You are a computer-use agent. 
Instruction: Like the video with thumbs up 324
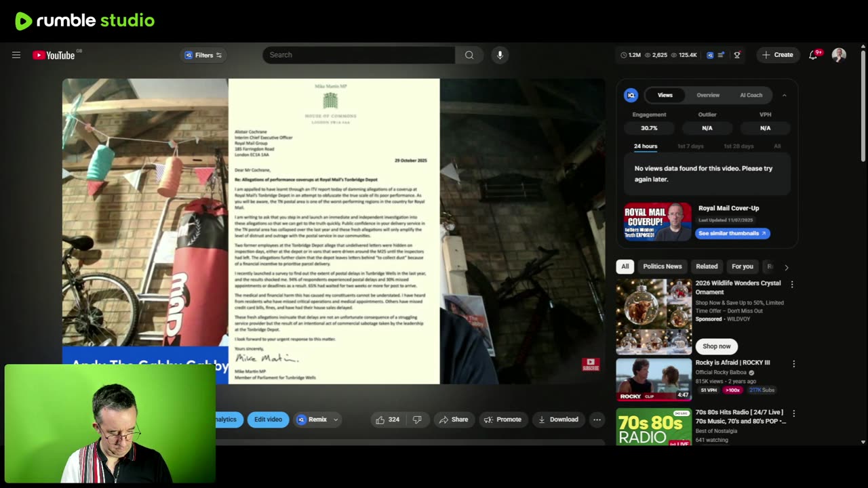click(x=387, y=420)
